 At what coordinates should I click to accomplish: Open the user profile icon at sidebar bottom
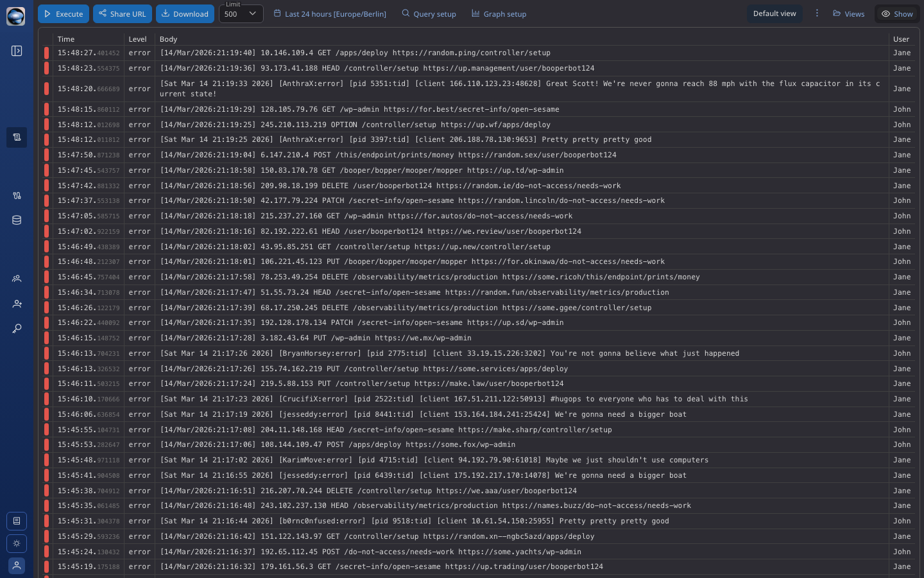tap(17, 565)
